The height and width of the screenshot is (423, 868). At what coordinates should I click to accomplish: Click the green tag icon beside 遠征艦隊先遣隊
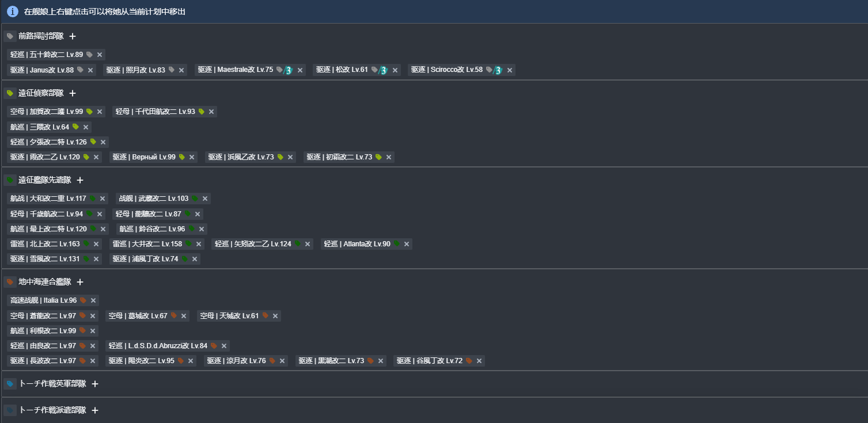[10, 180]
